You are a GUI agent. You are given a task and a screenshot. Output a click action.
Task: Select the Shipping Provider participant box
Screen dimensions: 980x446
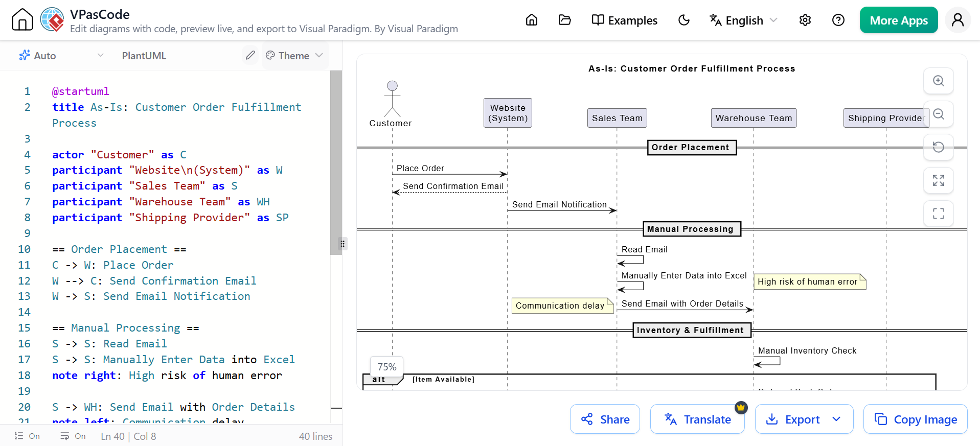886,118
